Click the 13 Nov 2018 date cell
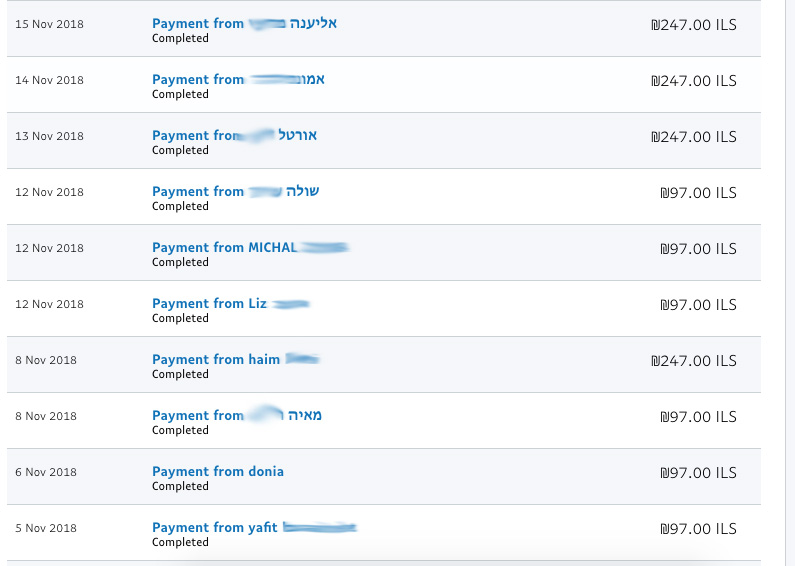The height and width of the screenshot is (566, 795). click(50, 136)
